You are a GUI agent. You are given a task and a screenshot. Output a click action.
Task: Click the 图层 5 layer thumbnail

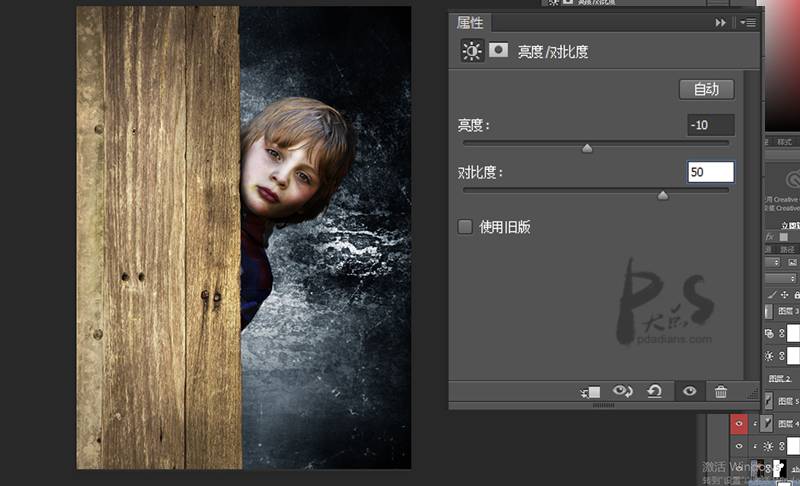(769, 401)
